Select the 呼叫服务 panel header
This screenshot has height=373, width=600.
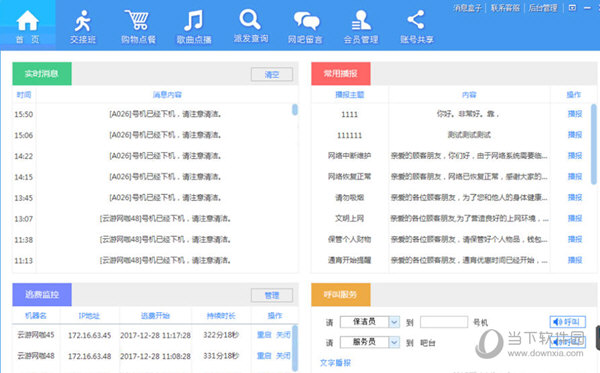click(341, 295)
